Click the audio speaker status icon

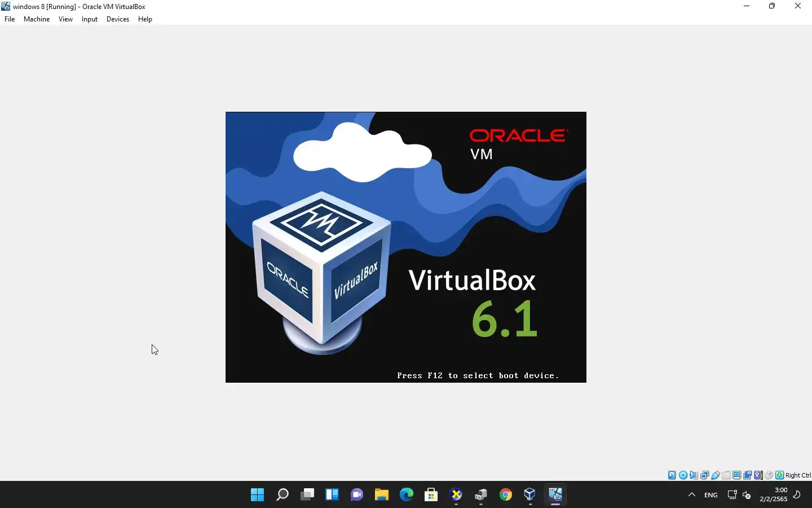point(694,475)
